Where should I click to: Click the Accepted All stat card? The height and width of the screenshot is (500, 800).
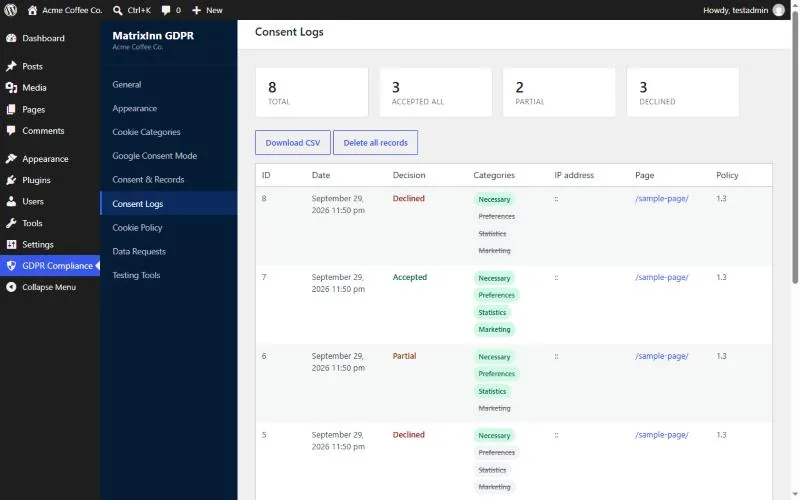pyautogui.click(x=436, y=92)
